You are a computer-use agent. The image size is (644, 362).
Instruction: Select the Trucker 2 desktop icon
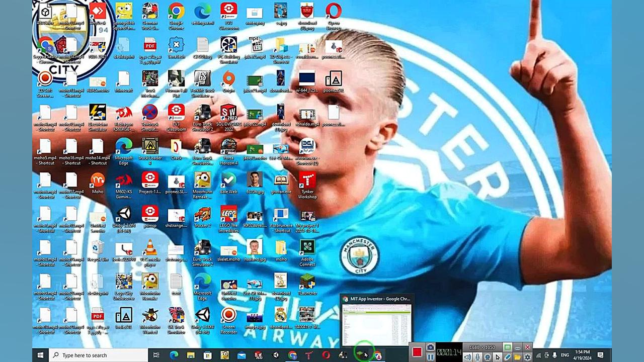202,217
